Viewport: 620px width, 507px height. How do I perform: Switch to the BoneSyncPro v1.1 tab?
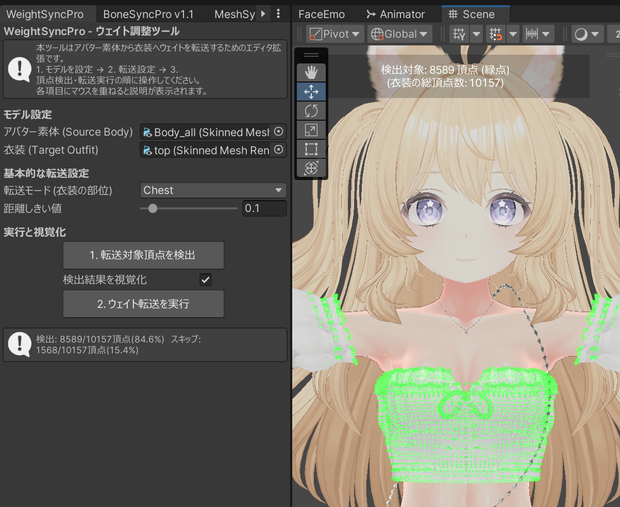(x=148, y=14)
